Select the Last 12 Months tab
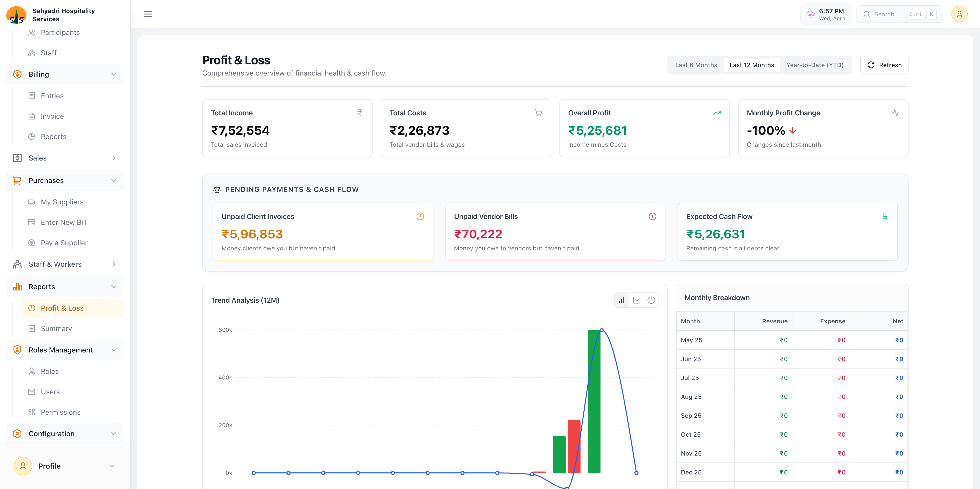 click(751, 65)
